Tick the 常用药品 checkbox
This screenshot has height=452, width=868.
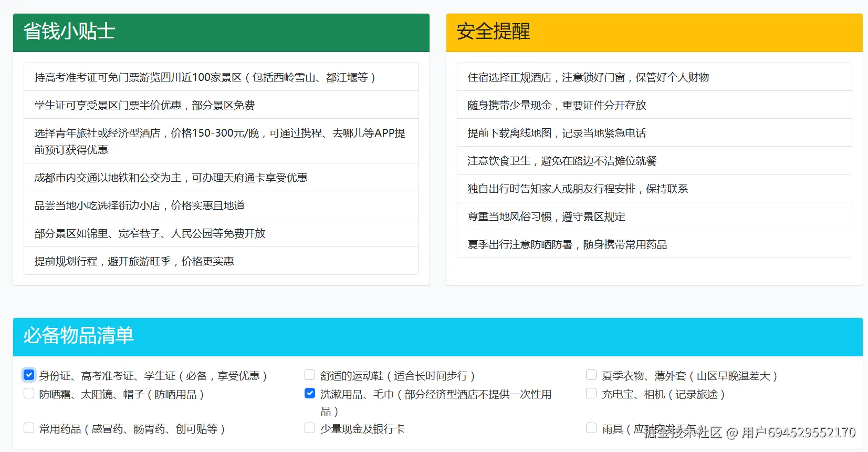pyautogui.click(x=29, y=428)
